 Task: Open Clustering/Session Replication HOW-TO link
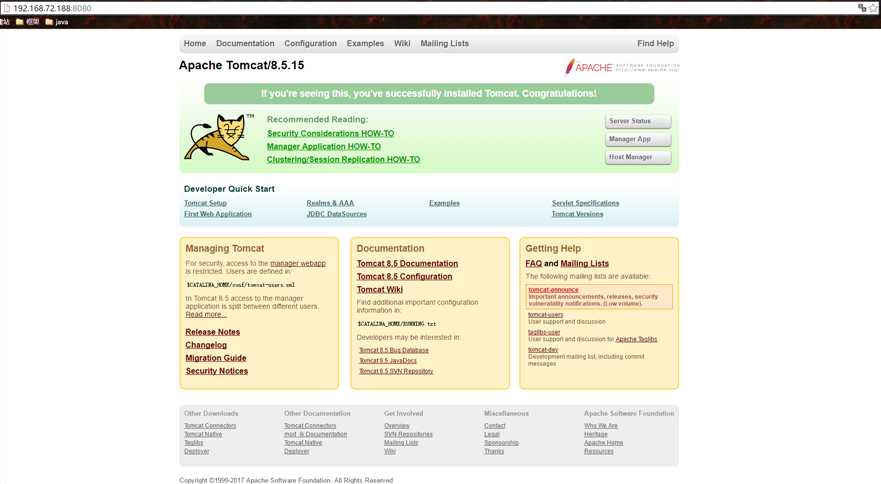[x=343, y=159]
